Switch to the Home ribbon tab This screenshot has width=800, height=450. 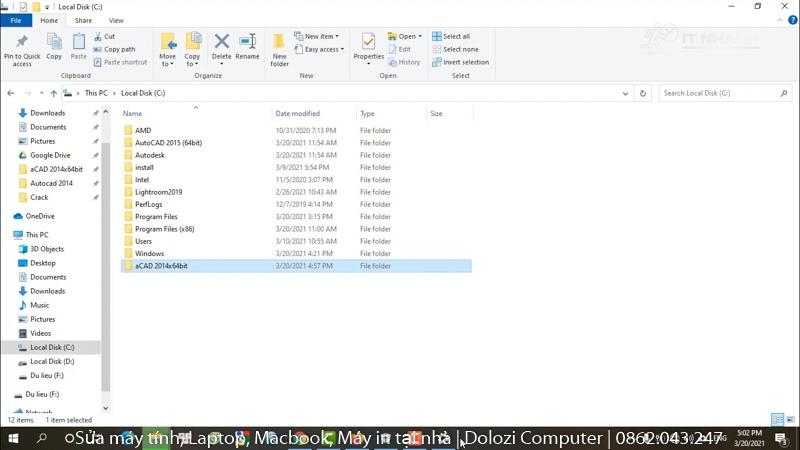coord(49,20)
